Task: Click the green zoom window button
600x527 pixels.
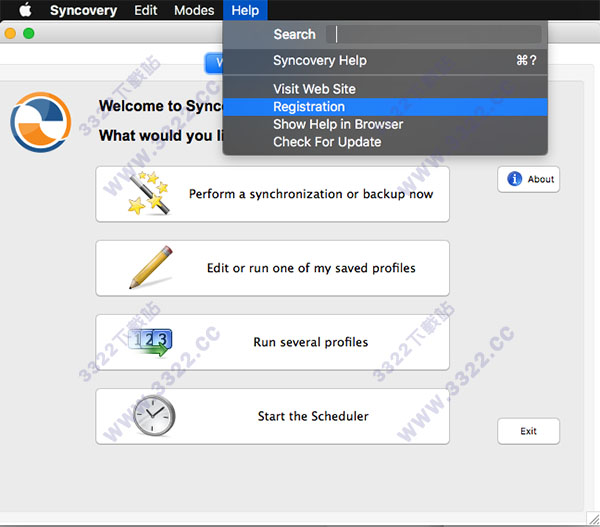Action: 29,34
